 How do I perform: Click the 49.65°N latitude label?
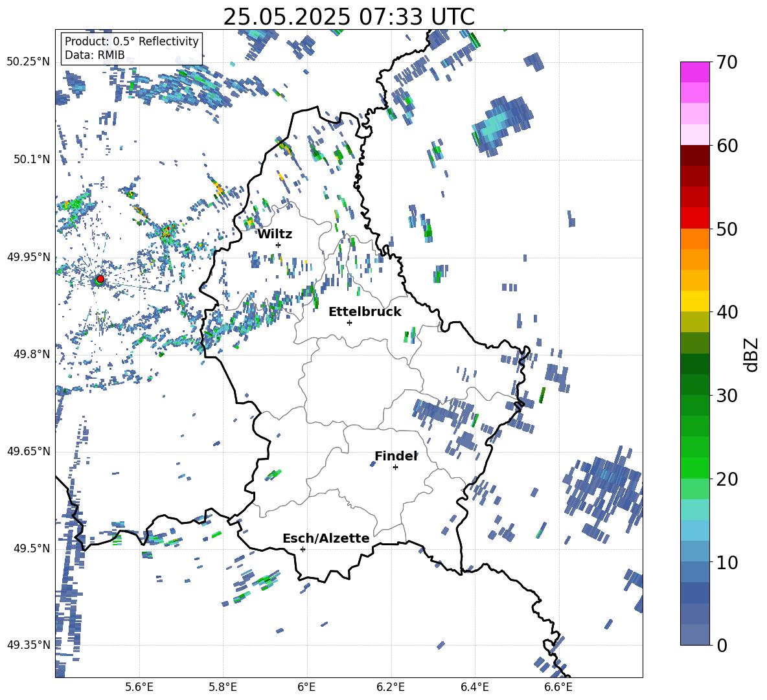tap(29, 451)
